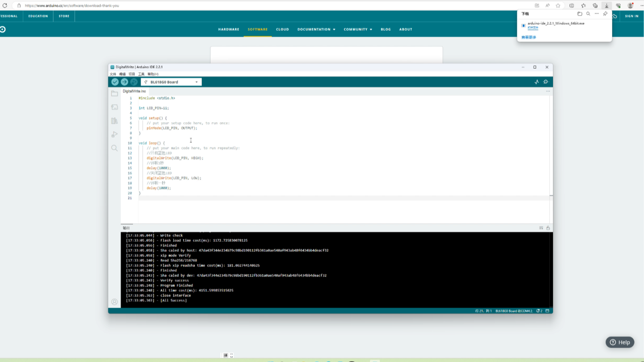Open the 工具 (Tools) menu
644x362 pixels.
(x=141, y=74)
